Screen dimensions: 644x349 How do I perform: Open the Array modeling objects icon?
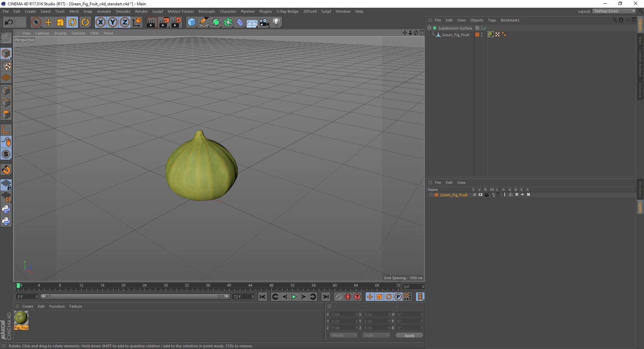click(228, 22)
